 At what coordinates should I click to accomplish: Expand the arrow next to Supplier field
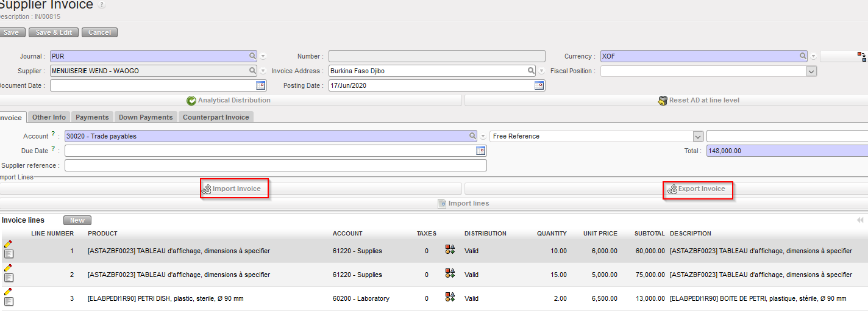[x=263, y=71]
